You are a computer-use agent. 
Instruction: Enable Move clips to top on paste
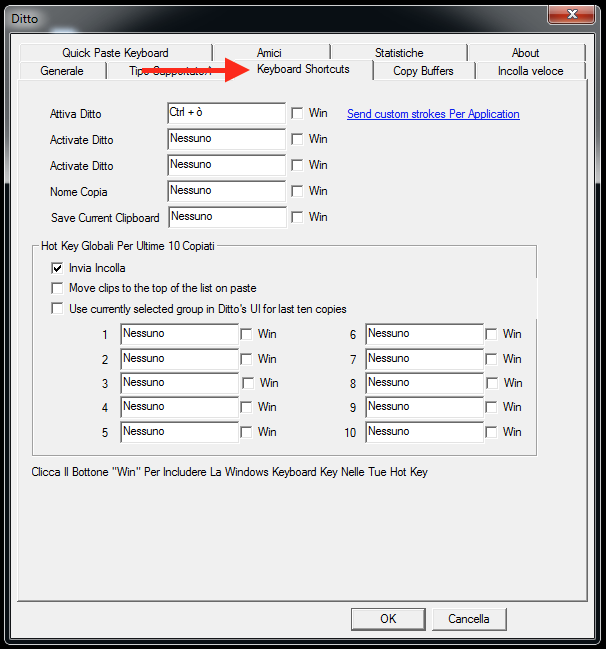click(x=57, y=288)
